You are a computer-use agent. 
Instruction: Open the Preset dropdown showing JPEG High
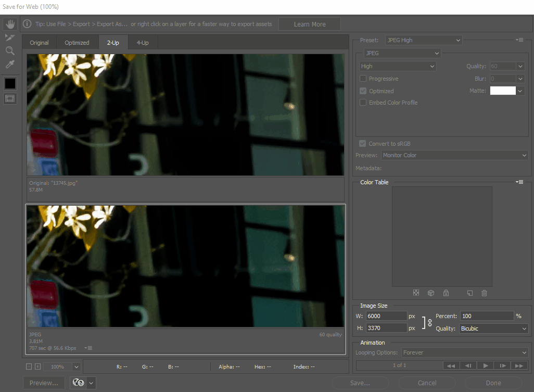tap(424, 40)
